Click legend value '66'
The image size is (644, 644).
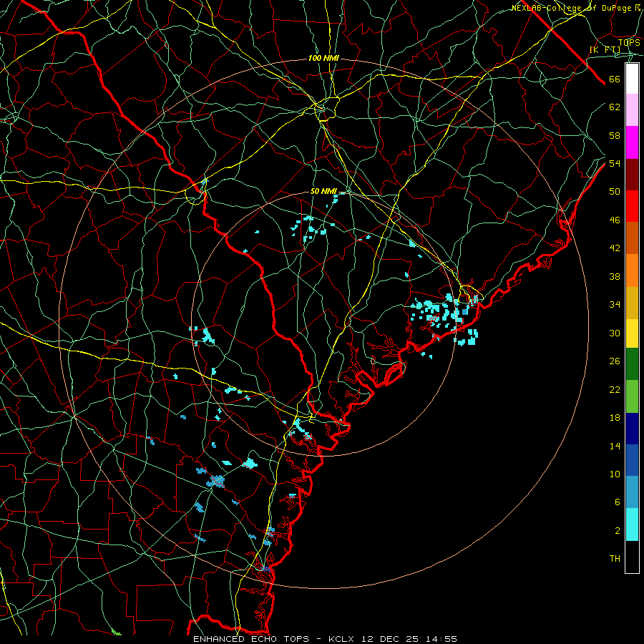point(615,79)
